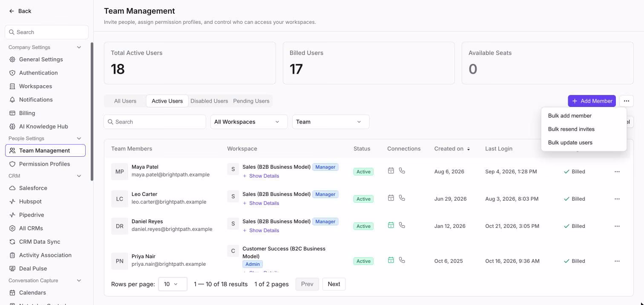644x305 pixels.
Task: Open row actions menu for Maya Patel
Action: [617, 172]
